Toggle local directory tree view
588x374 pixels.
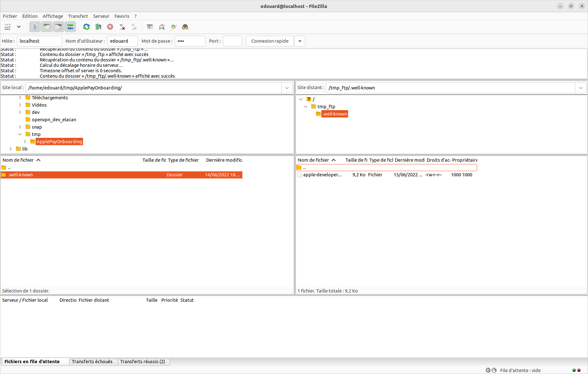coord(47,27)
